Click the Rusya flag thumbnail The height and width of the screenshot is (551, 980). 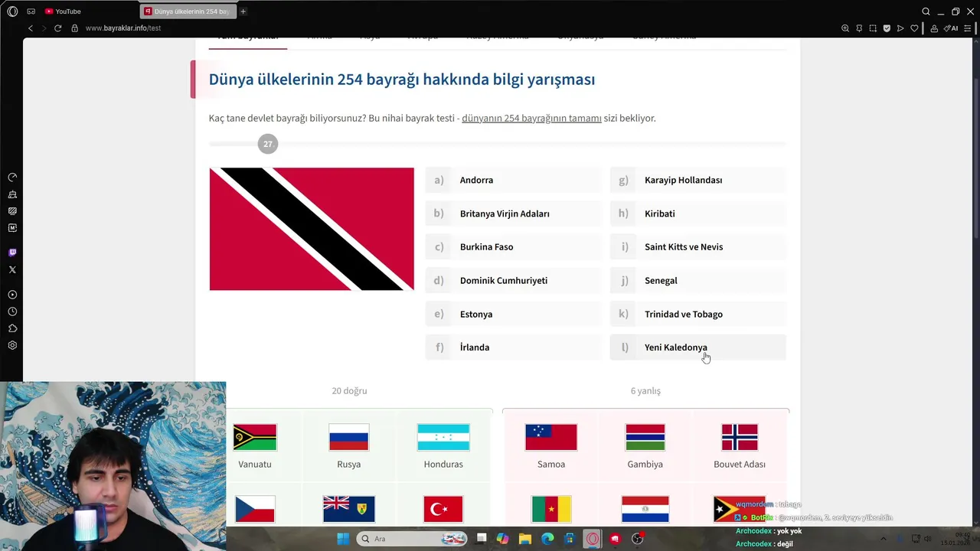tap(348, 437)
